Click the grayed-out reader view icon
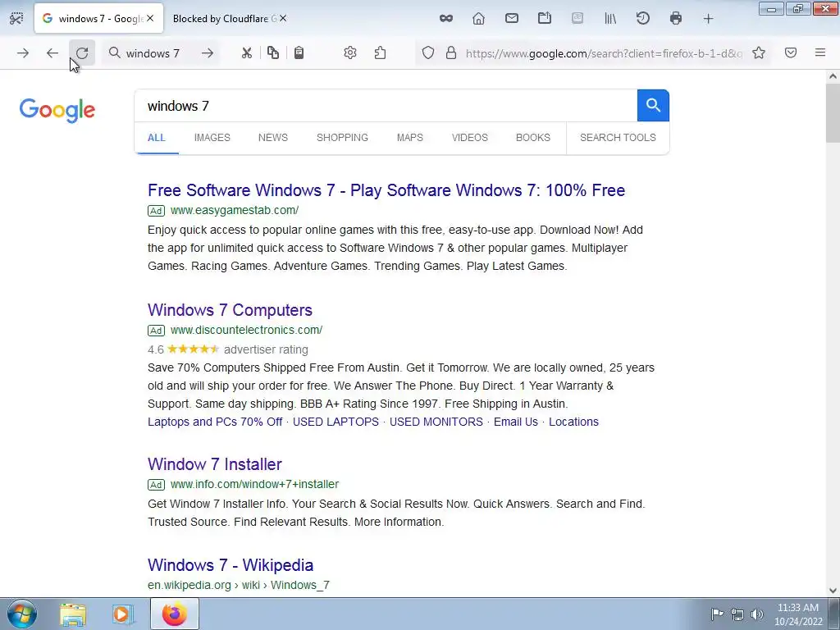 tap(577, 19)
